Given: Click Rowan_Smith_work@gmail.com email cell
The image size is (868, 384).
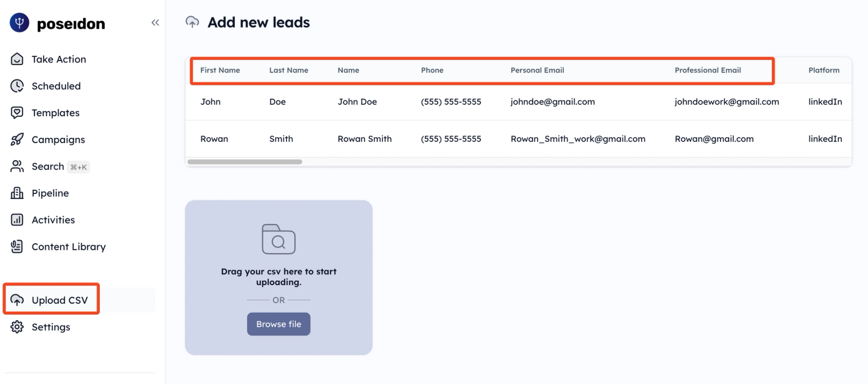Looking at the screenshot, I should coord(578,138).
